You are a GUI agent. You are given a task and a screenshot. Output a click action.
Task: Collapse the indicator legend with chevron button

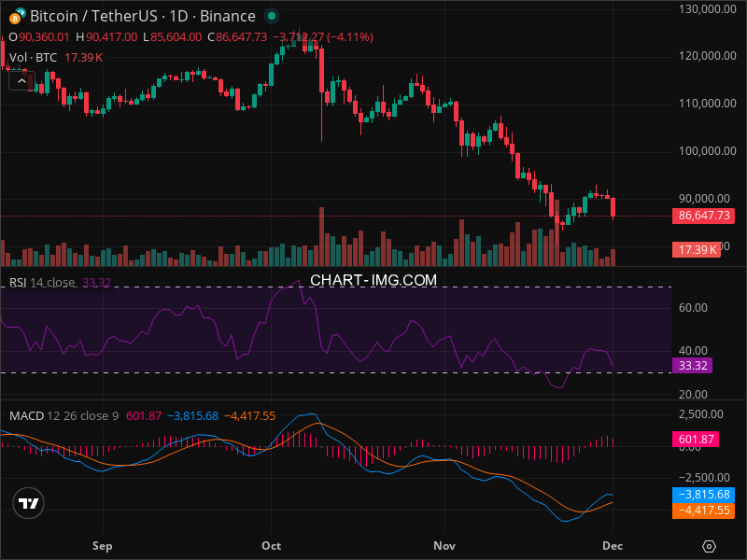pos(21,80)
